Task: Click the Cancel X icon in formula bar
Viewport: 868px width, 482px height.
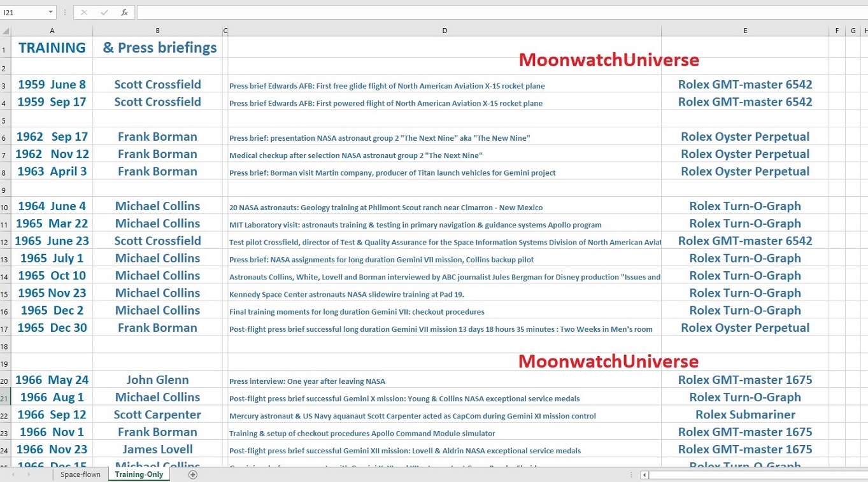Action: 84,12
